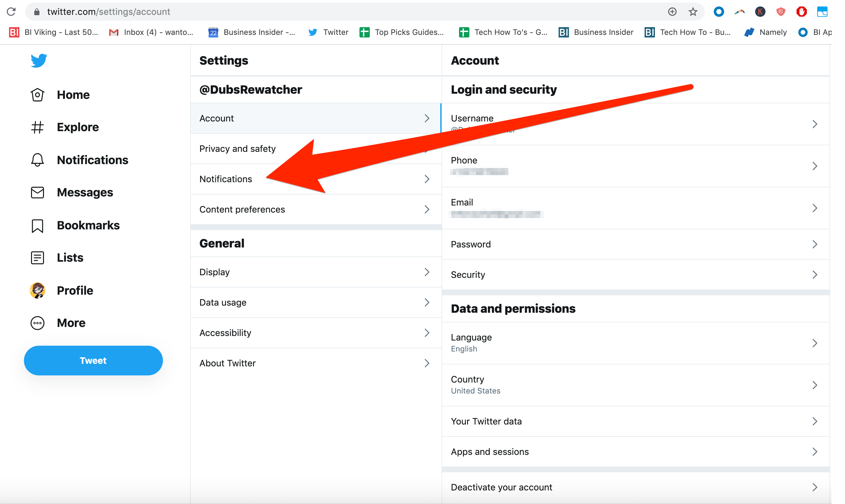Screen dimensions: 845x504
Task: Open the Home feed via the house icon
Action: tap(37, 95)
